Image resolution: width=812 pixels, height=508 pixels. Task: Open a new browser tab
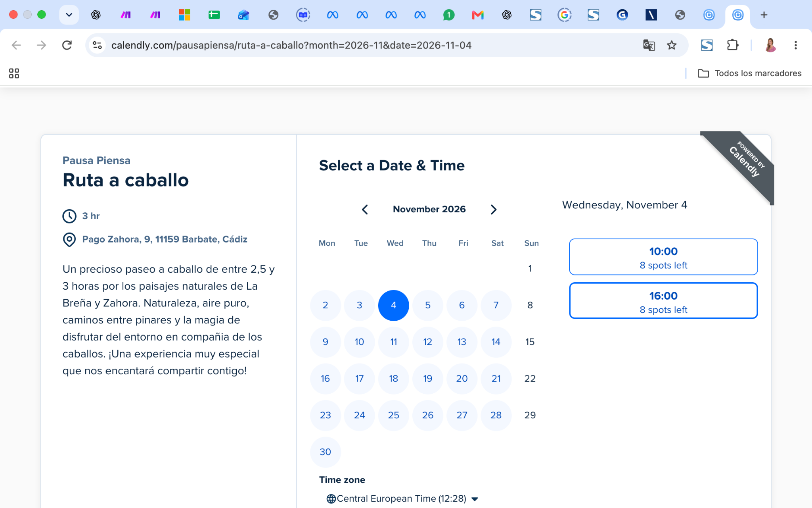coord(764,15)
